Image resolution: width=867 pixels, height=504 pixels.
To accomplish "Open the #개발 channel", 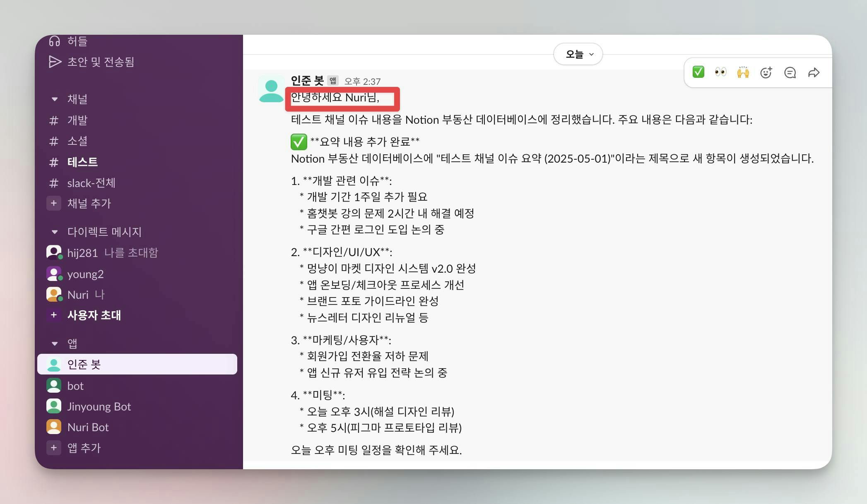I will [77, 120].
